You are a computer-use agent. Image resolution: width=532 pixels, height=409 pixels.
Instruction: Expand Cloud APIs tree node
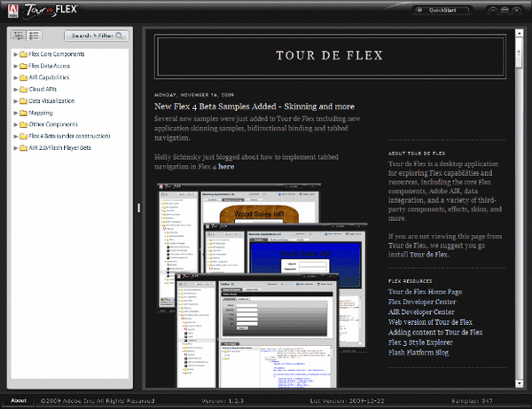click(x=16, y=90)
